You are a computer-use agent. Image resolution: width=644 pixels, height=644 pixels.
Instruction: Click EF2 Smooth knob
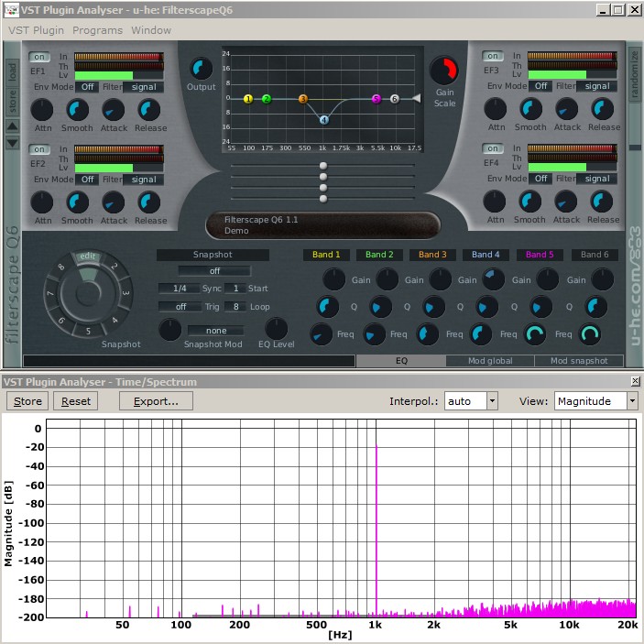pyautogui.click(x=77, y=202)
